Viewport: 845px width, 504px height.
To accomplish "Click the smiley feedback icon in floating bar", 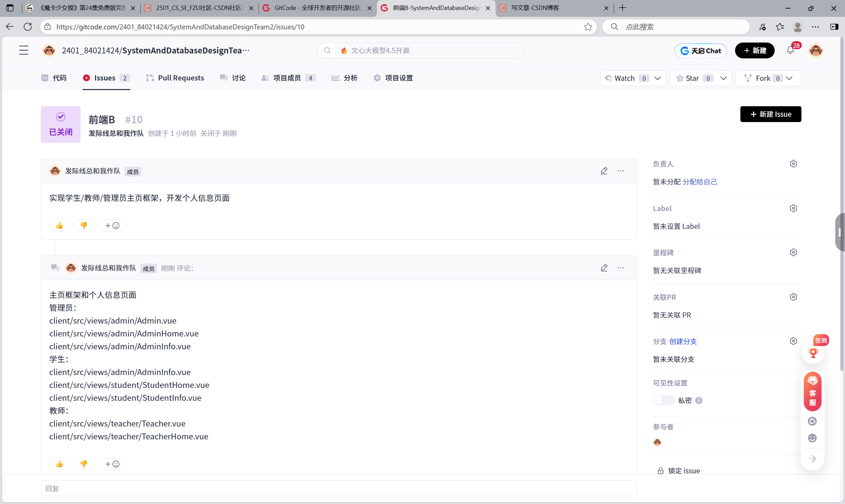I will click(812, 438).
